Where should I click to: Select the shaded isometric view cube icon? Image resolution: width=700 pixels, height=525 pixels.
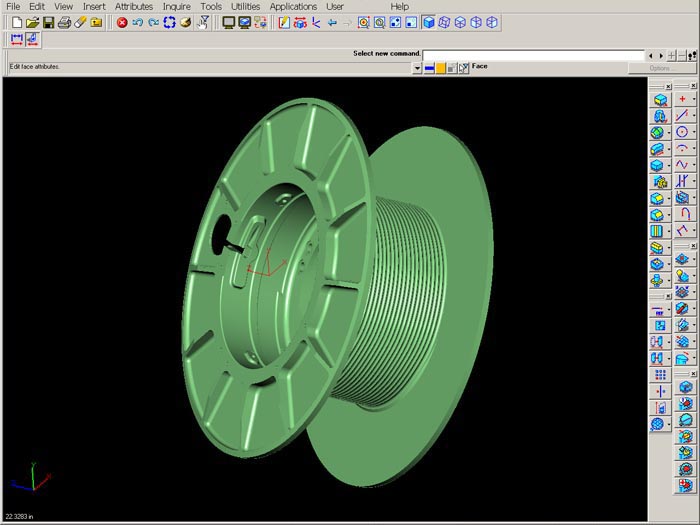427,22
